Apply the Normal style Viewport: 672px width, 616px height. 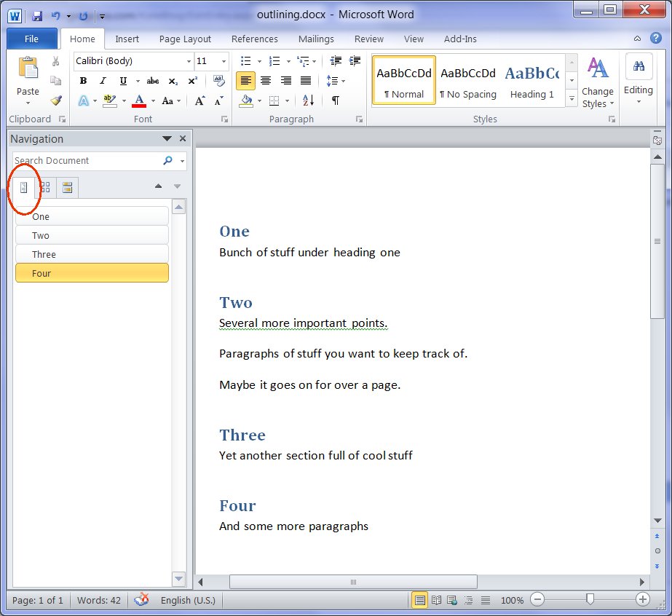404,80
